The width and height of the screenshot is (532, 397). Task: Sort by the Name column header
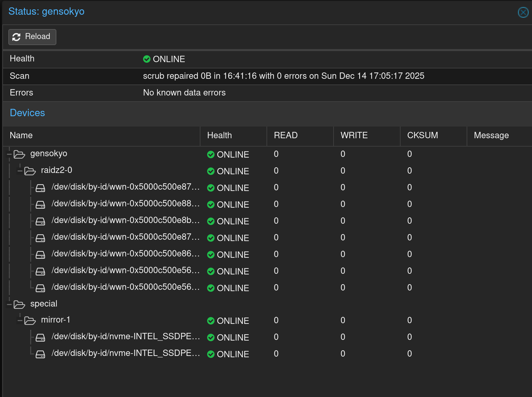click(101, 136)
